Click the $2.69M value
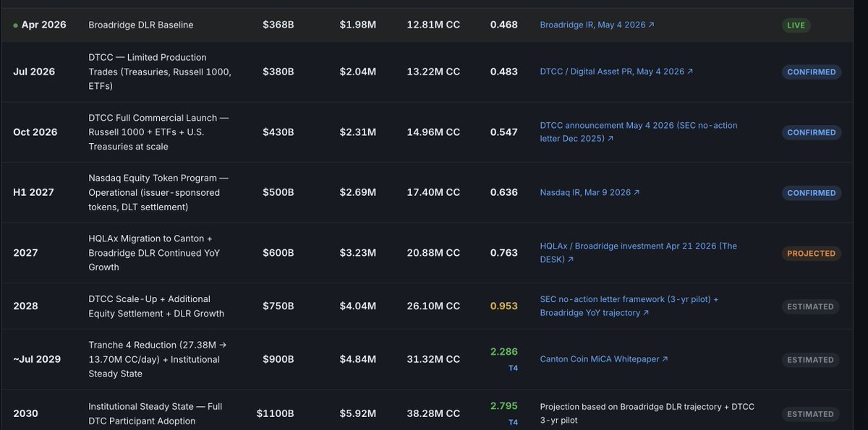Viewport: 868px width, 430px height. point(358,192)
